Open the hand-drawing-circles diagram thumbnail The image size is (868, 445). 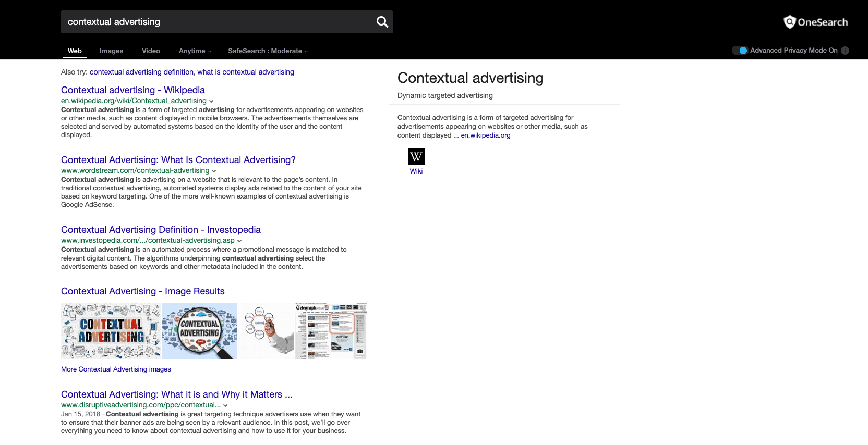tap(266, 331)
